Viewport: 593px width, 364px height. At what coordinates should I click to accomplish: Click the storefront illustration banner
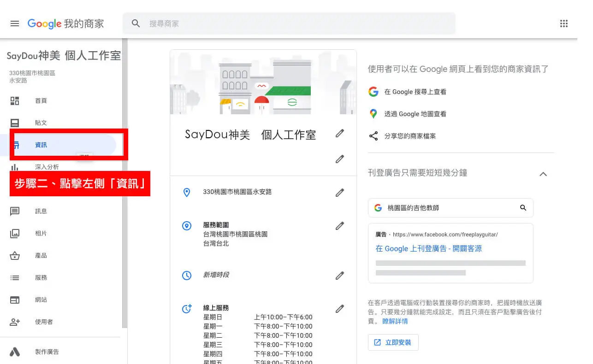[263, 82]
